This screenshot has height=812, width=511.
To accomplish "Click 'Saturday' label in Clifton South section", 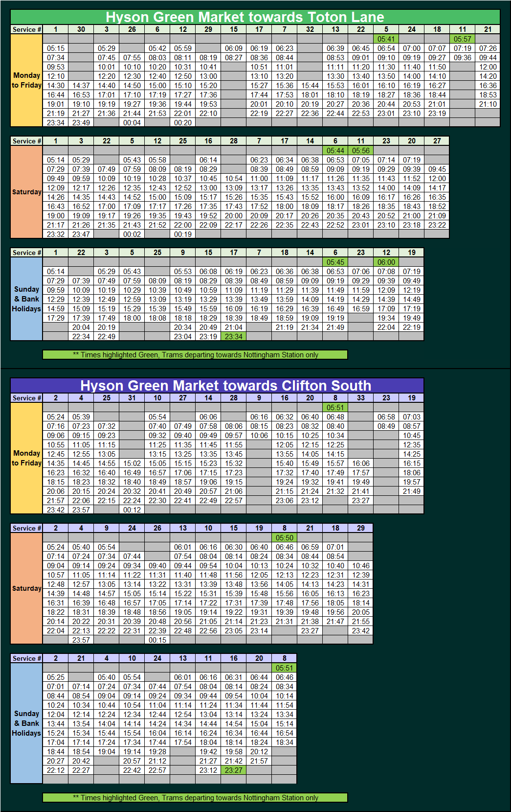I will tap(27, 588).
